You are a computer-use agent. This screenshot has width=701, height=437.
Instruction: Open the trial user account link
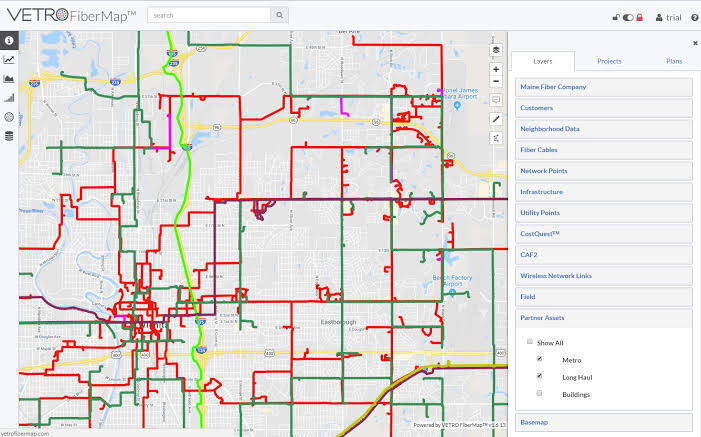(668, 17)
